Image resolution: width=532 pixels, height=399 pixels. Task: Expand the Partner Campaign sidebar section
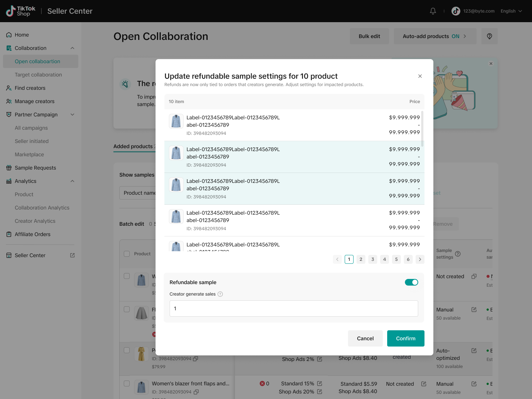tap(72, 115)
